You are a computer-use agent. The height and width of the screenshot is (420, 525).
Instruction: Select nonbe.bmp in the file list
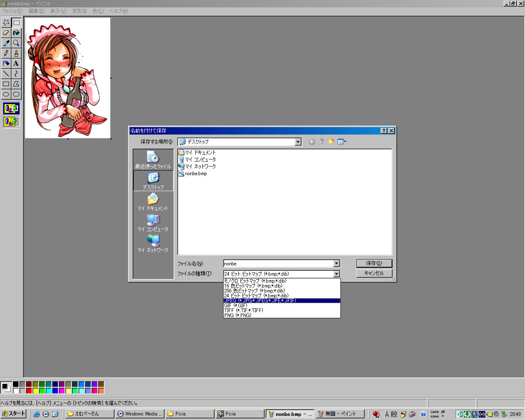[192, 173]
